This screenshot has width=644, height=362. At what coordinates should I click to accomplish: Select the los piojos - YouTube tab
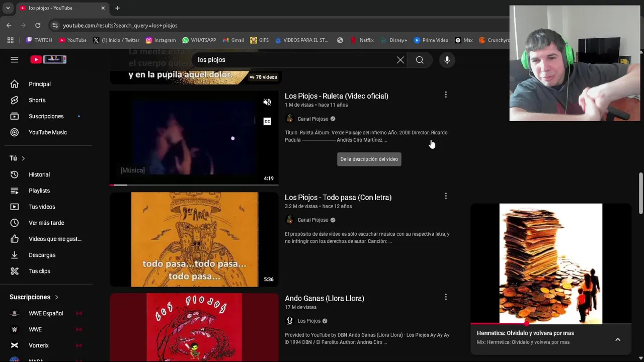62,8
